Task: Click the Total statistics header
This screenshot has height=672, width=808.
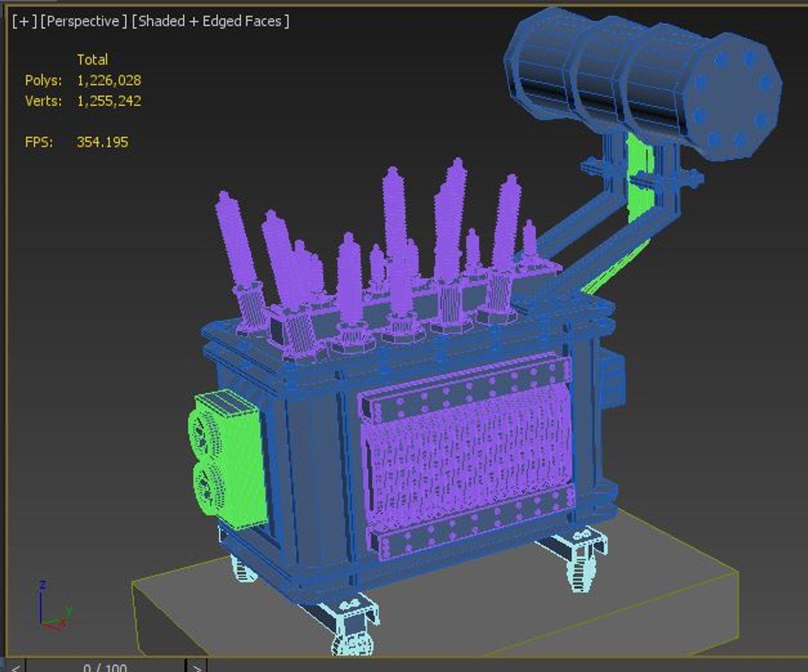Action: coord(92,60)
